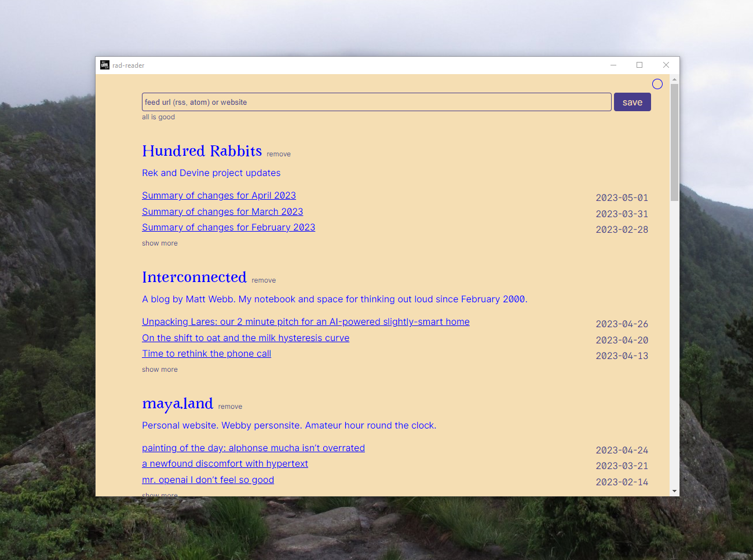Open newfound discomfort with hypertext post

point(225,464)
